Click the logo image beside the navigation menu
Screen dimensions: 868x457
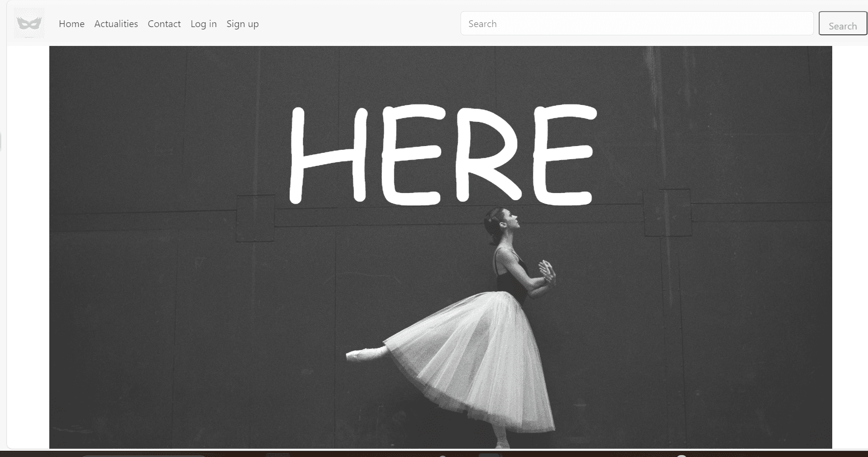point(29,23)
